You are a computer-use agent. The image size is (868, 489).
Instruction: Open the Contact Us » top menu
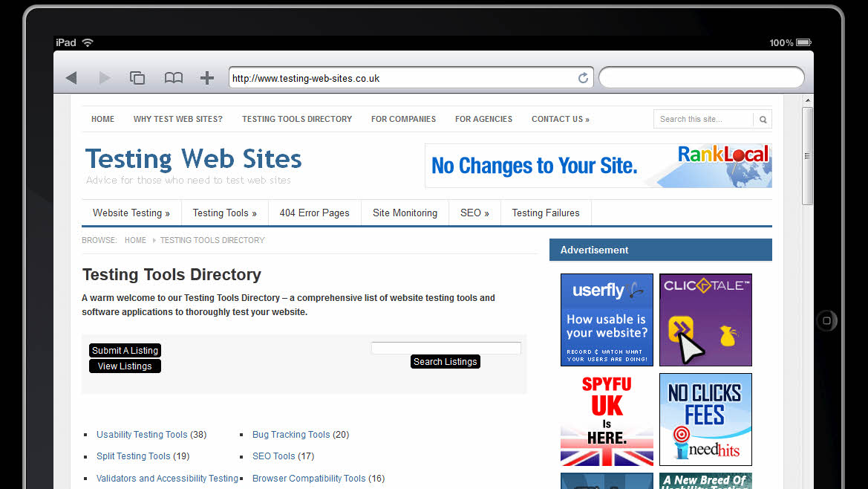click(560, 119)
